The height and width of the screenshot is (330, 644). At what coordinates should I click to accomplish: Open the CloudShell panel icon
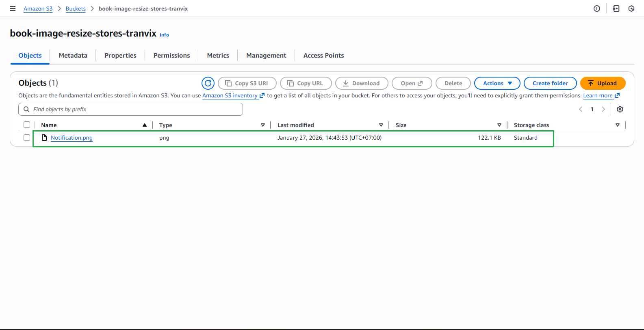click(x=616, y=9)
